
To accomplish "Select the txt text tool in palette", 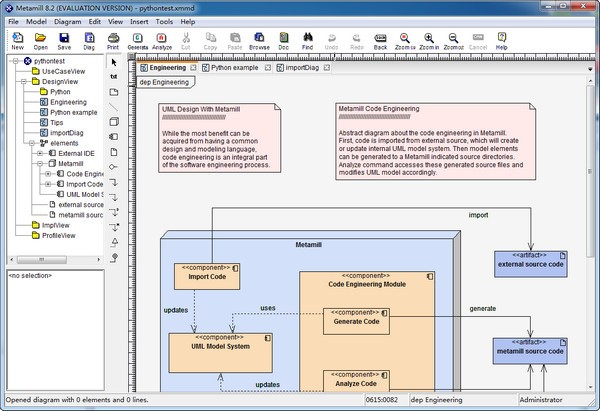I will pyautogui.click(x=114, y=77).
